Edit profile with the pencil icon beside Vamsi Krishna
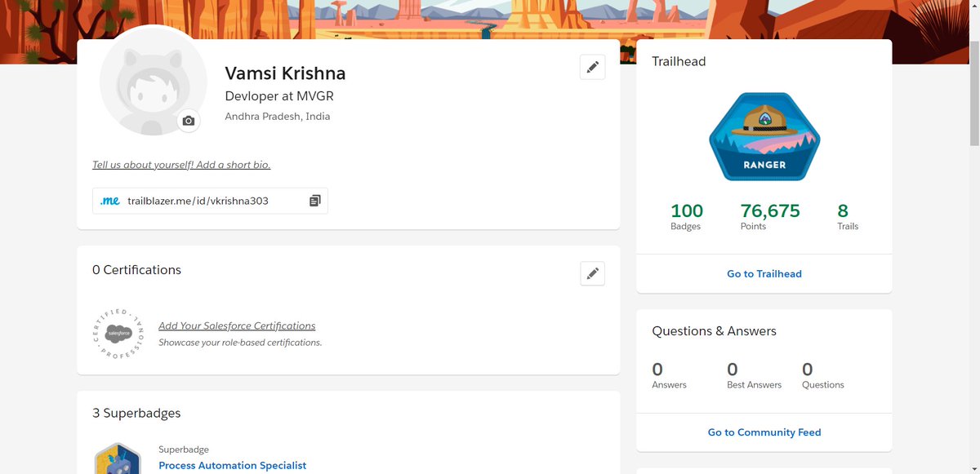The width and height of the screenshot is (980, 474). tap(592, 67)
